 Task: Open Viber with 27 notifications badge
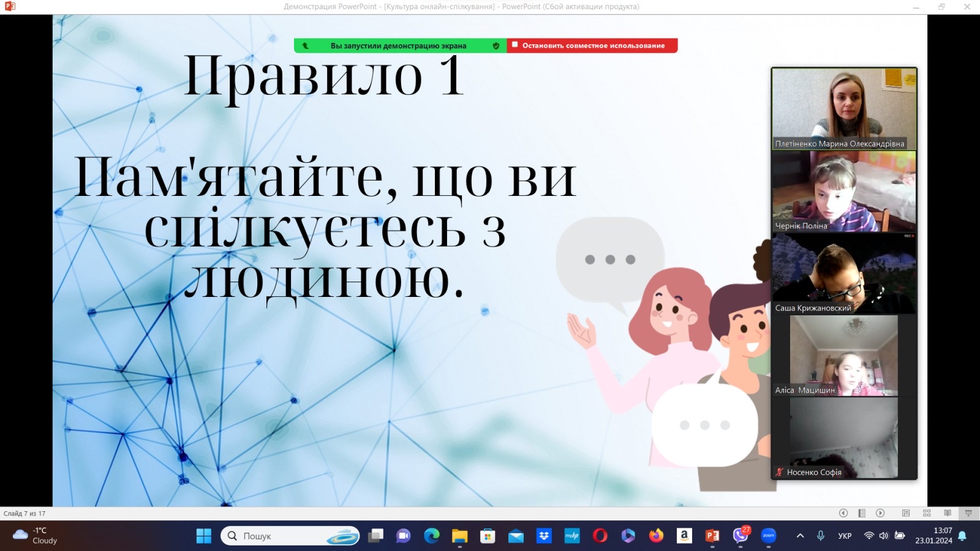click(x=741, y=535)
